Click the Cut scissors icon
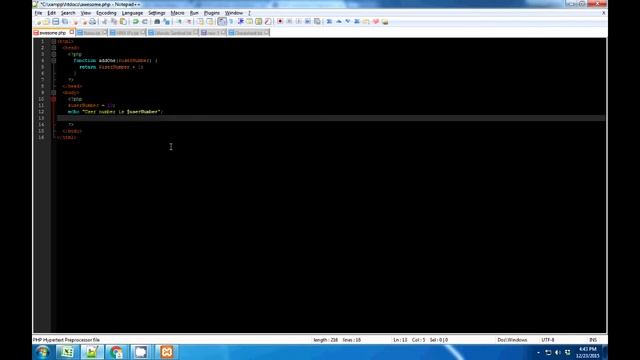The image size is (640, 360). tap(104, 22)
